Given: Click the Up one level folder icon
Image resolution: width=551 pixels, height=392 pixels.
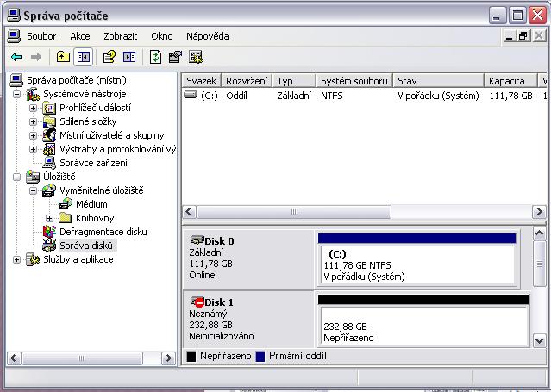Looking at the screenshot, I should pos(63,57).
